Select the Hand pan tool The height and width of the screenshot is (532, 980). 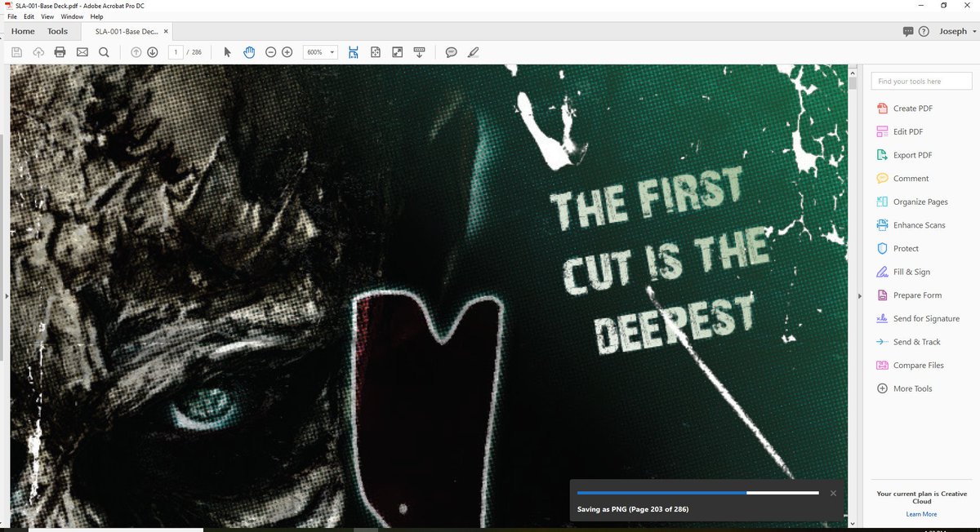250,52
